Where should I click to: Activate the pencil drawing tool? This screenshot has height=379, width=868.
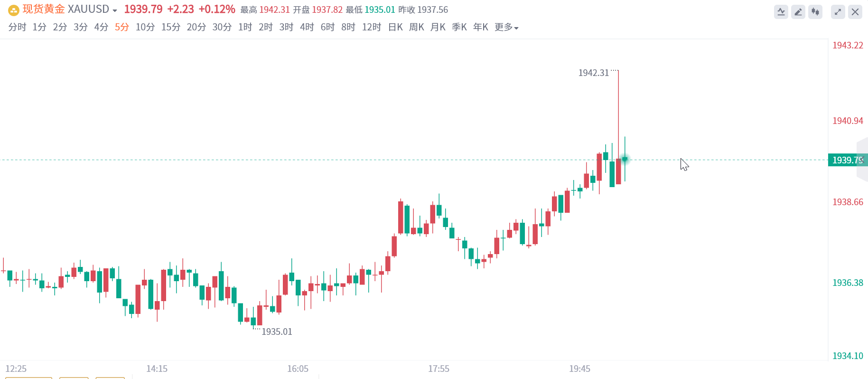click(798, 12)
